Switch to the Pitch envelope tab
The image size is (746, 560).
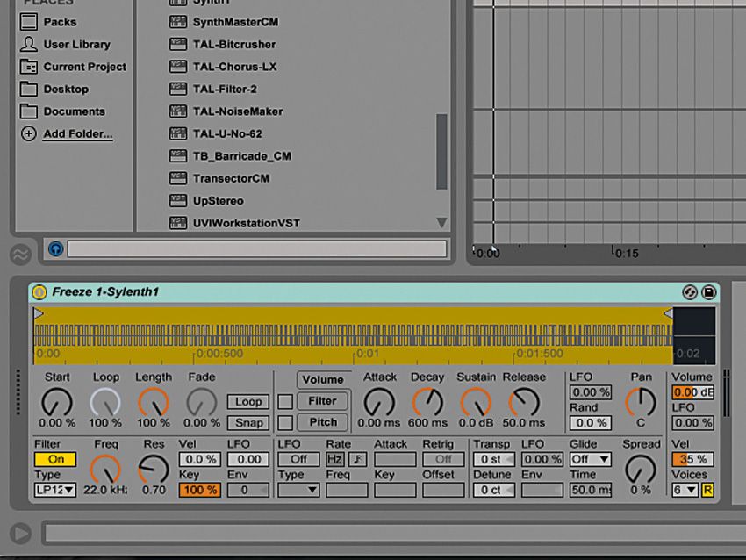323,420
